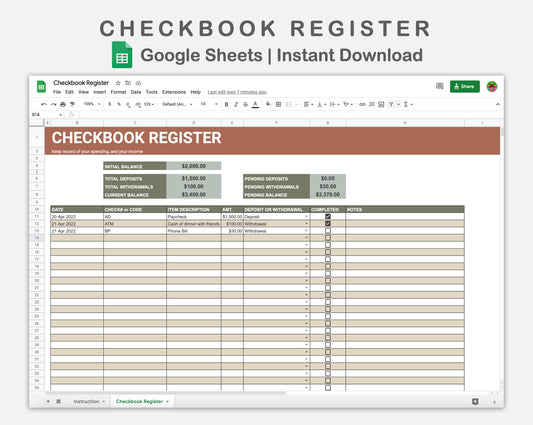This screenshot has width=533, height=425.
Task: Open Withdrawal dropdown in the dinner row
Action: (307, 224)
